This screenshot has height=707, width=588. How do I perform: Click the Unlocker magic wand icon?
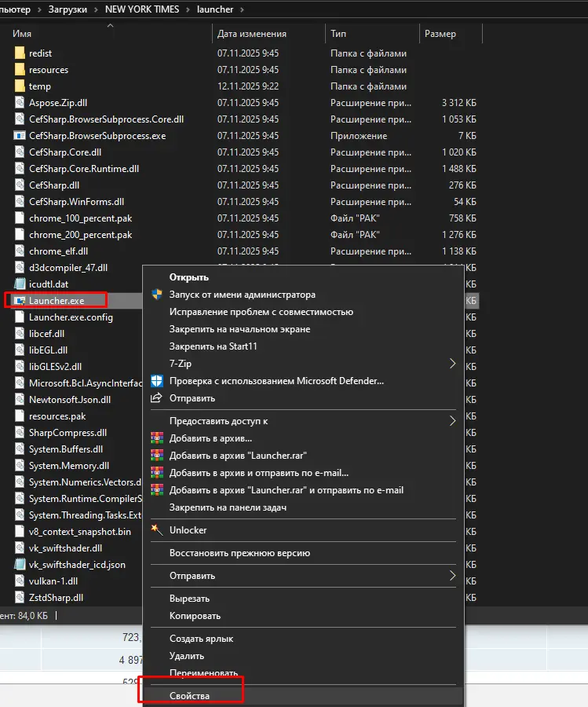point(156,530)
